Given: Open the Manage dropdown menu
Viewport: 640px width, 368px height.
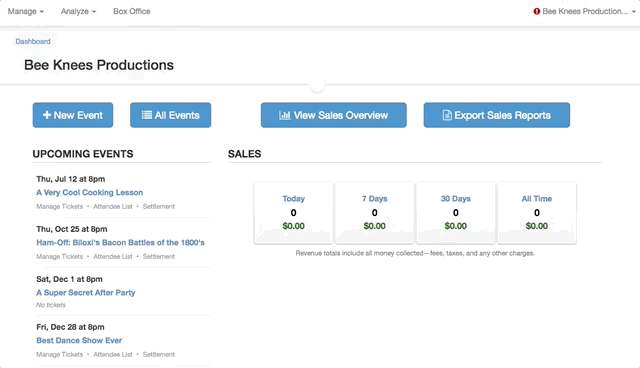Looking at the screenshot, I should 25,11.
